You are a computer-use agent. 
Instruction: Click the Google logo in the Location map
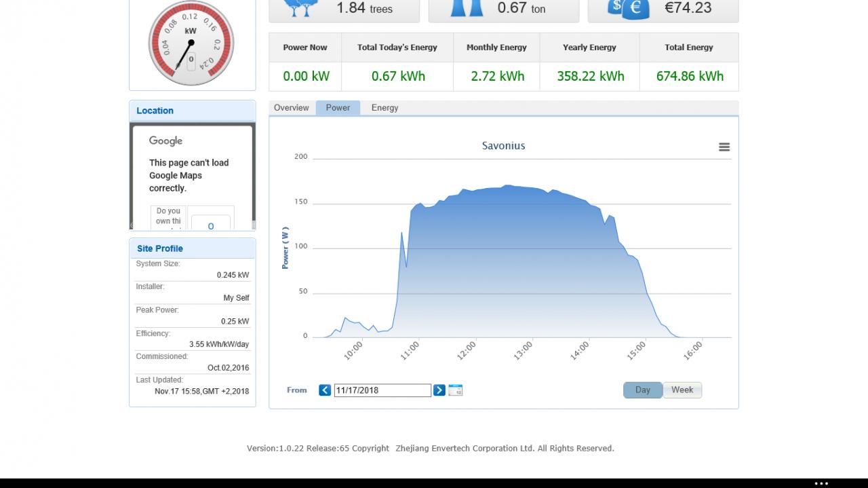[x=165, y=141]
